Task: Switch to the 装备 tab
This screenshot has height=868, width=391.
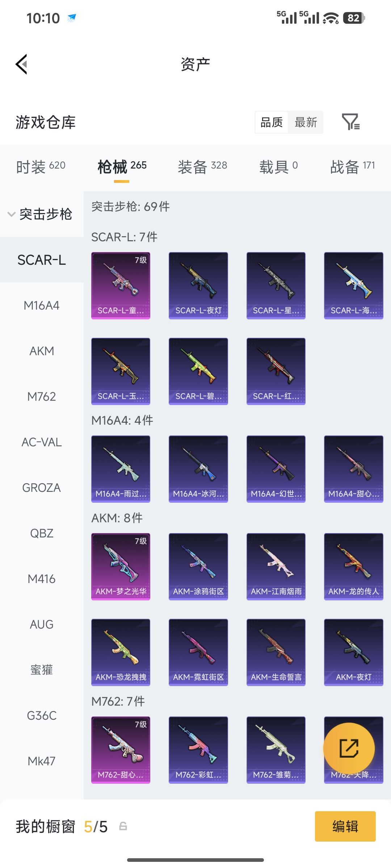Action: 202,167
